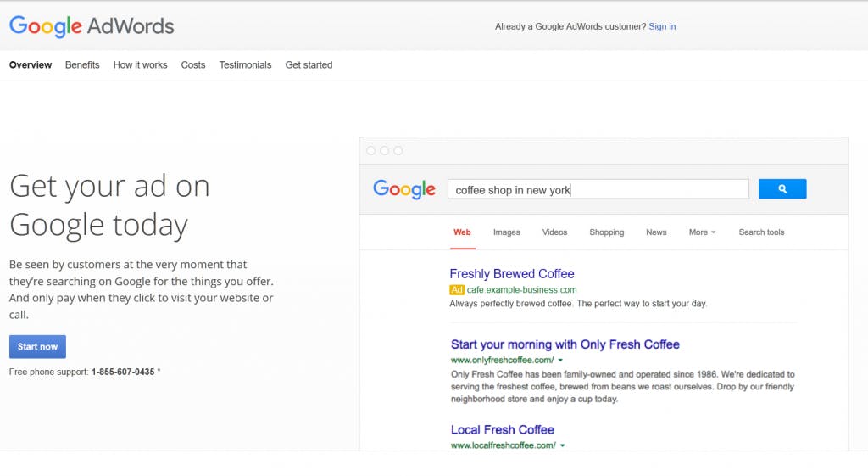This screenshot has height=476, width=868.
Task: Open Start your morning with Only Fresh Coffee
Action: point(565,344)
